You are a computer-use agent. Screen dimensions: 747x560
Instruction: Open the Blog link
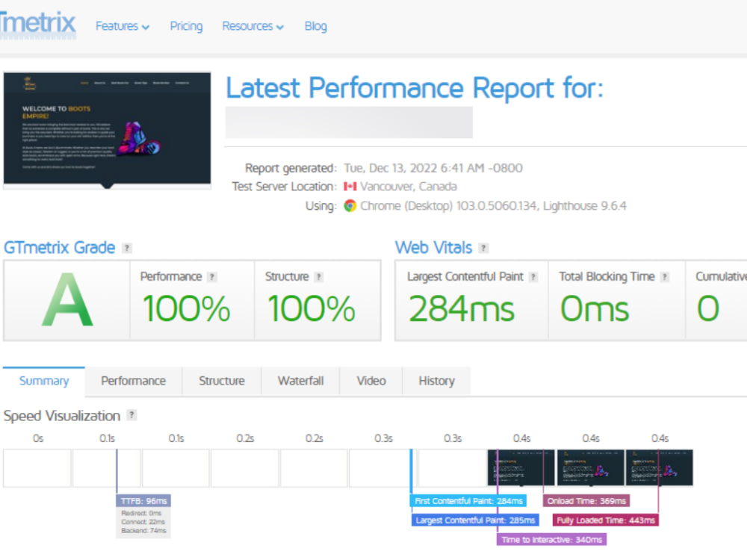[315, 26]
